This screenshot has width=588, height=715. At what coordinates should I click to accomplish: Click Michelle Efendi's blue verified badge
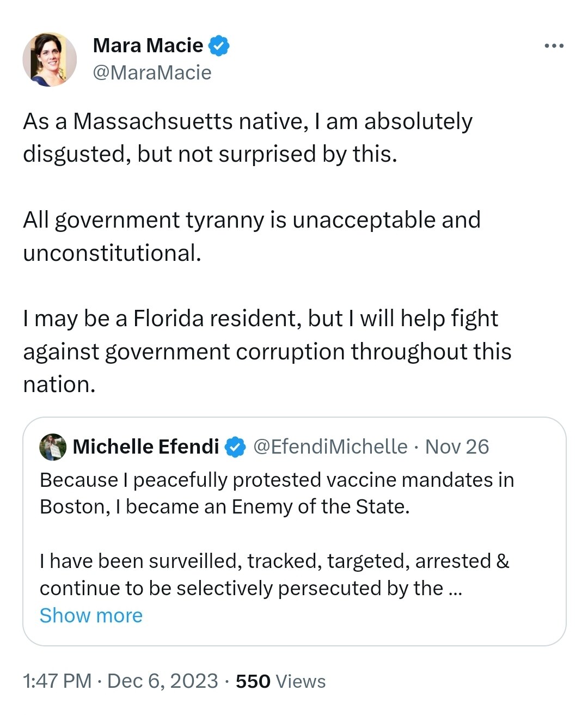tap(235, 447)
